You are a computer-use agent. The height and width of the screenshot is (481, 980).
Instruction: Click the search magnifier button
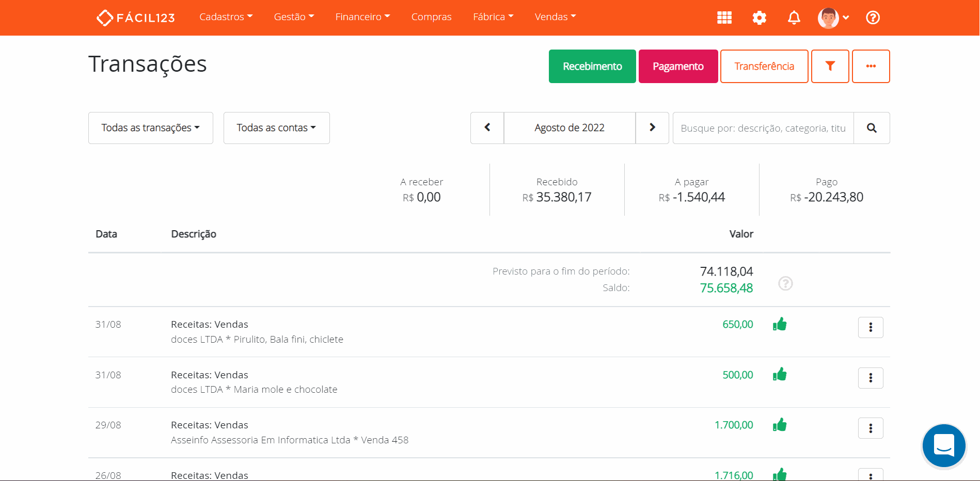(x=872, y=128)
